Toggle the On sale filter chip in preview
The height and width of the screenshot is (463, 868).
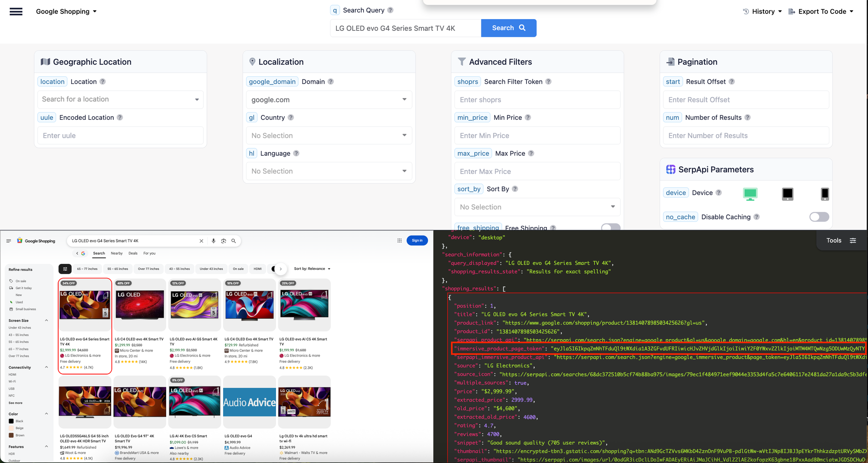[x=238, y=269]
